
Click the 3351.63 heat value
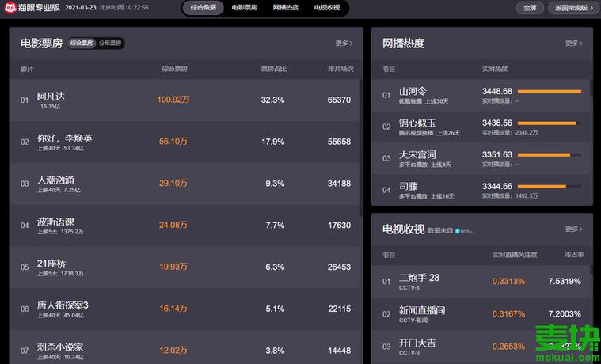tap(497, 155)
